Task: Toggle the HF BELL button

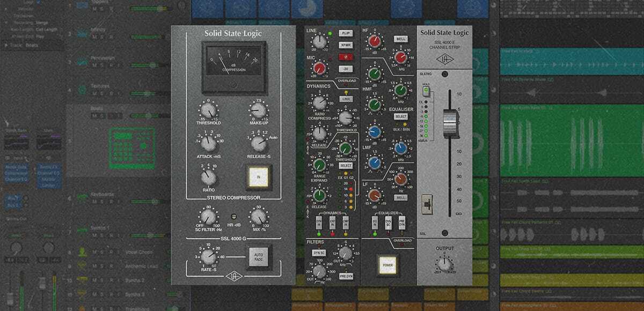Action: point(400,39)
